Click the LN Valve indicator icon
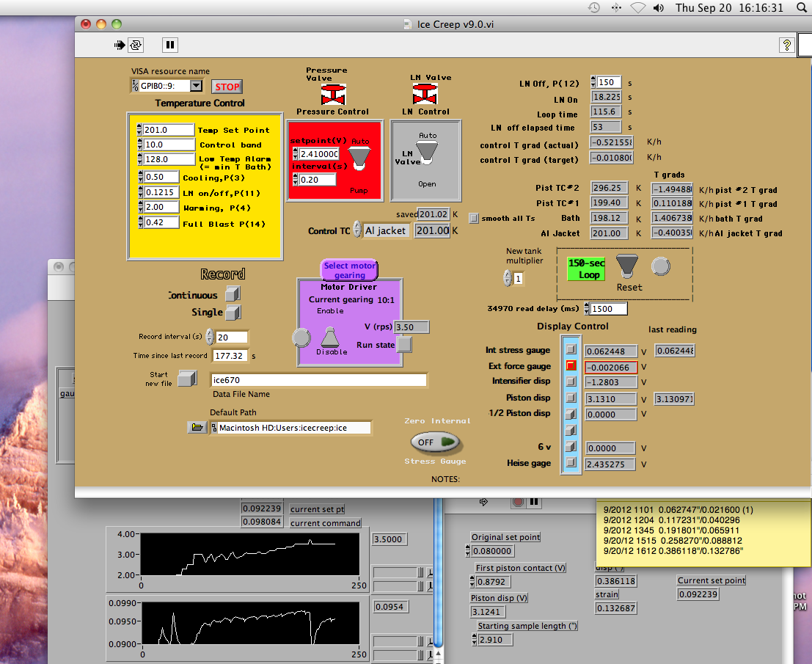 pos(425,94)
